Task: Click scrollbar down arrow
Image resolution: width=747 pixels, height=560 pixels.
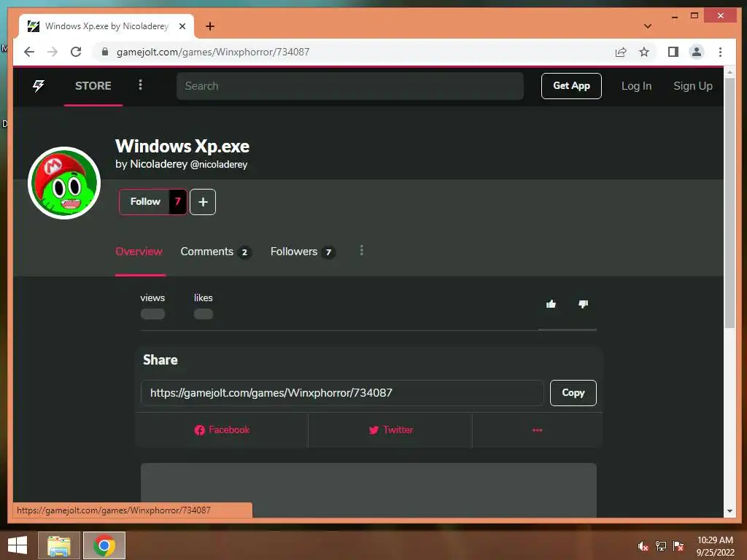Action: [x=729, y=511]
